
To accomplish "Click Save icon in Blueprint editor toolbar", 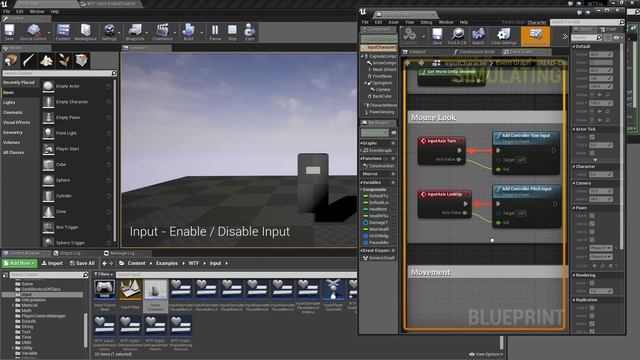I will point(437,36).
